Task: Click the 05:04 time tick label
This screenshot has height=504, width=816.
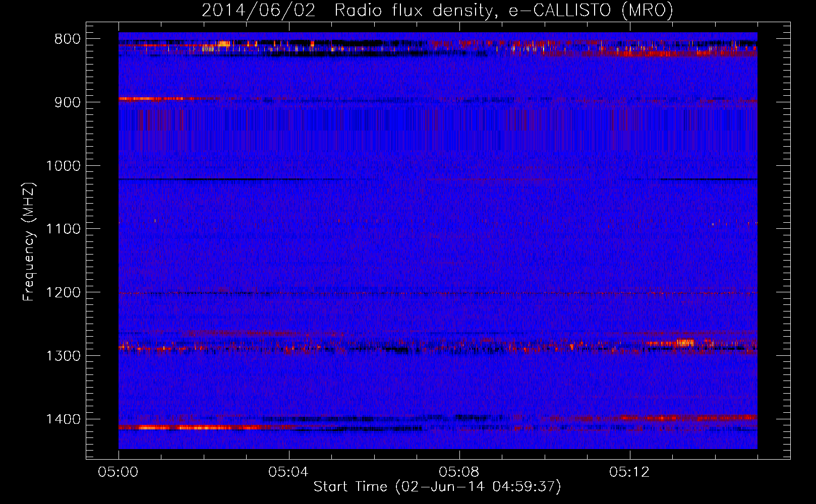Action: [289, 472]
